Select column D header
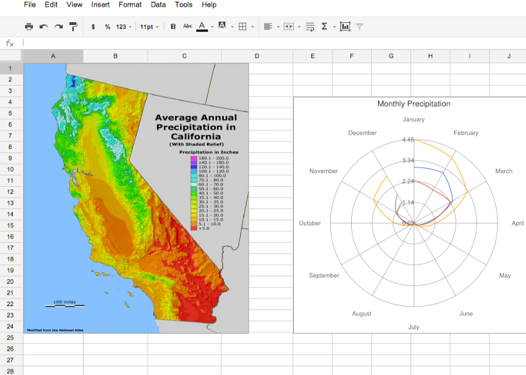This screenshot has height=375, width=526. (257, 56)
